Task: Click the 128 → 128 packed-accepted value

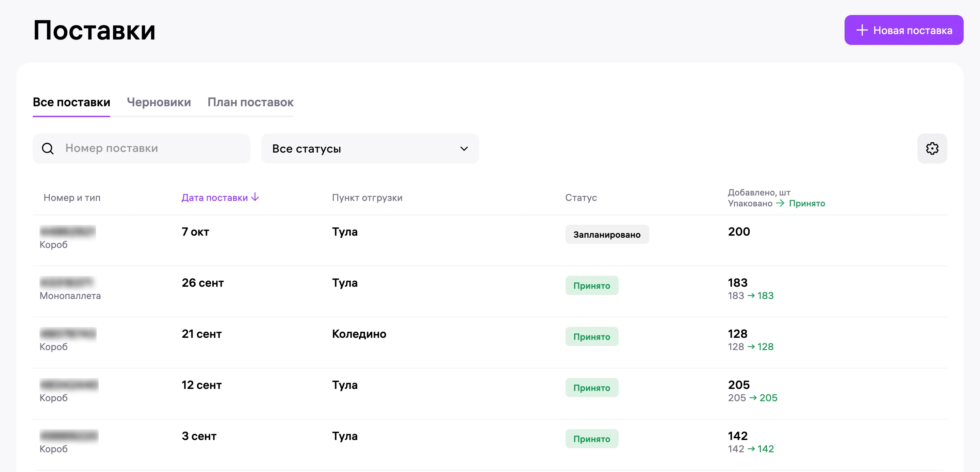Action: click(x=751, y=347)
